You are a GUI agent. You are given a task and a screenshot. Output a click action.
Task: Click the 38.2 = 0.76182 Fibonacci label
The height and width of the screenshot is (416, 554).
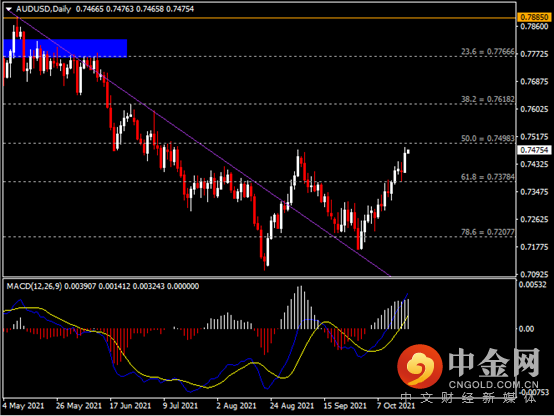(x=488, y=99)
